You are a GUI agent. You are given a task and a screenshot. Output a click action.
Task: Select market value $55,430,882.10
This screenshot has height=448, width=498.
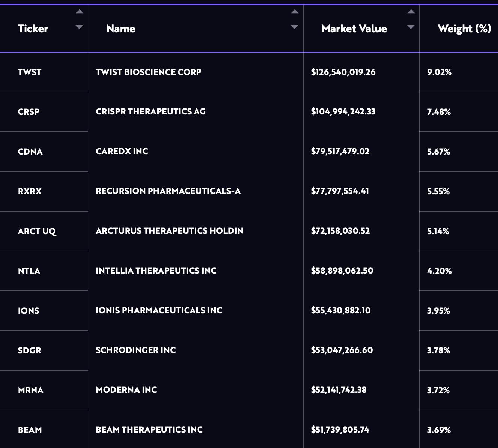pyautogui.click(x=341, y=310)
